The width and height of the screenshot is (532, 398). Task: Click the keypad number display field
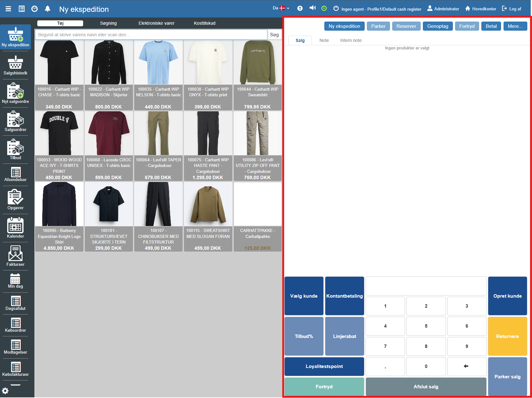(426, 286)
